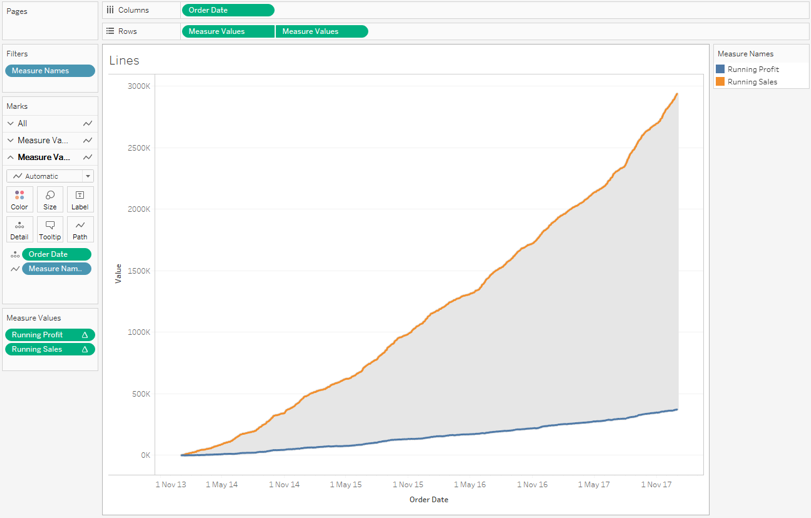
Task: Select first Measure Values pill on Rows
Action: pos(227,31)
